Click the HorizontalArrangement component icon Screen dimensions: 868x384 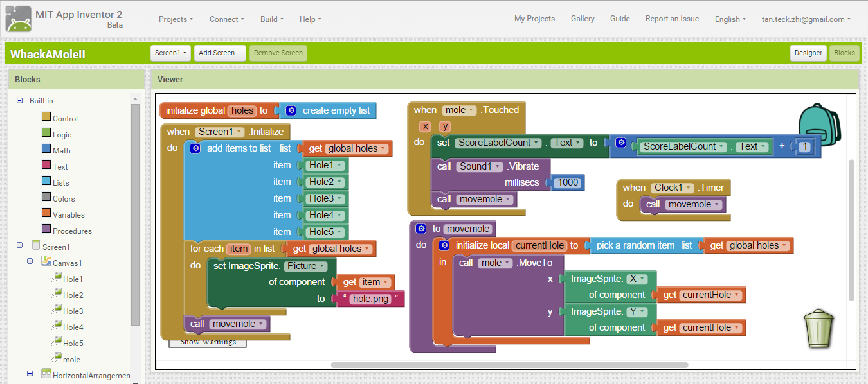tap(46, 373)
